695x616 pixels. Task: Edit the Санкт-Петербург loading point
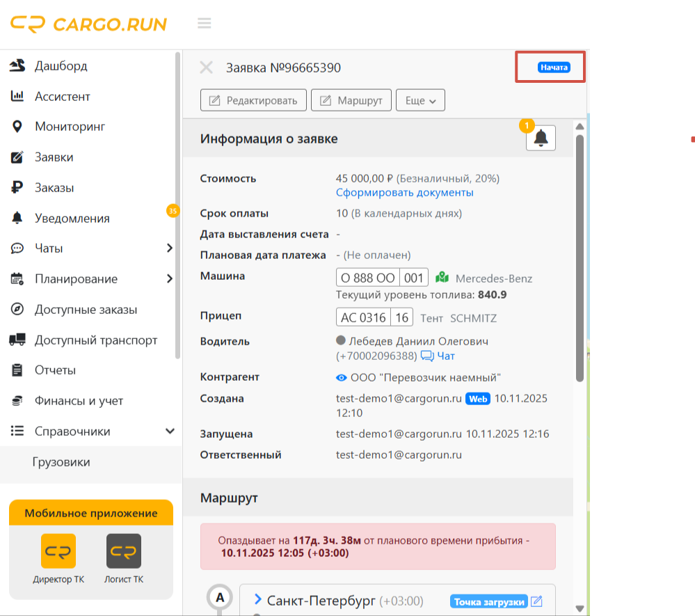point(537,602)
